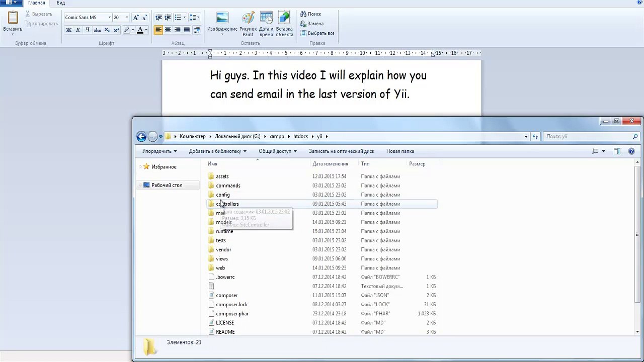Click the Cut (Вырезать) scissors button
Viewport: 644px width, 362px height.
pos(40,14)
